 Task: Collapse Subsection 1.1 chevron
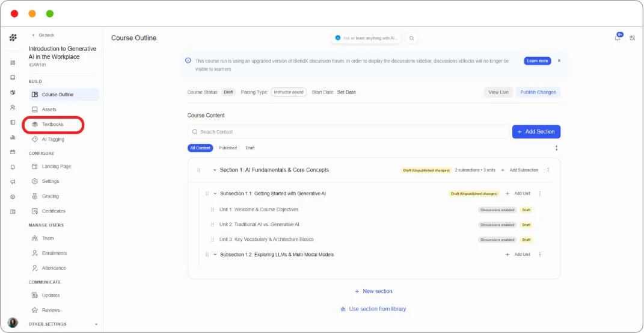pos(215,194)
